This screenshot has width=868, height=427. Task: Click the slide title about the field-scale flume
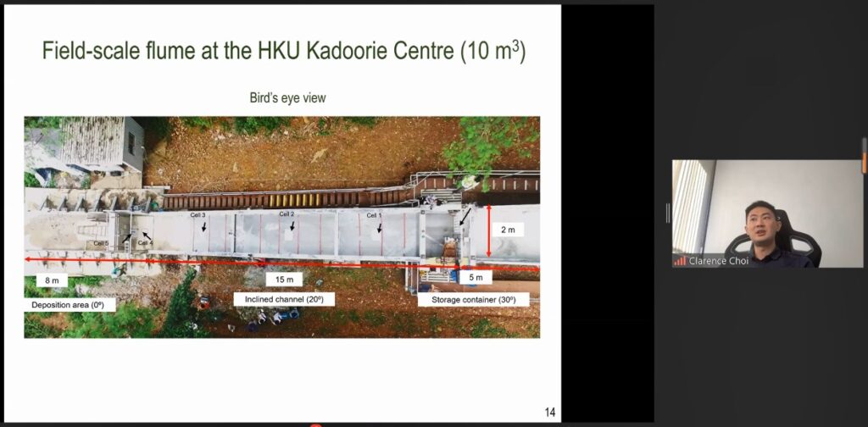283,51
